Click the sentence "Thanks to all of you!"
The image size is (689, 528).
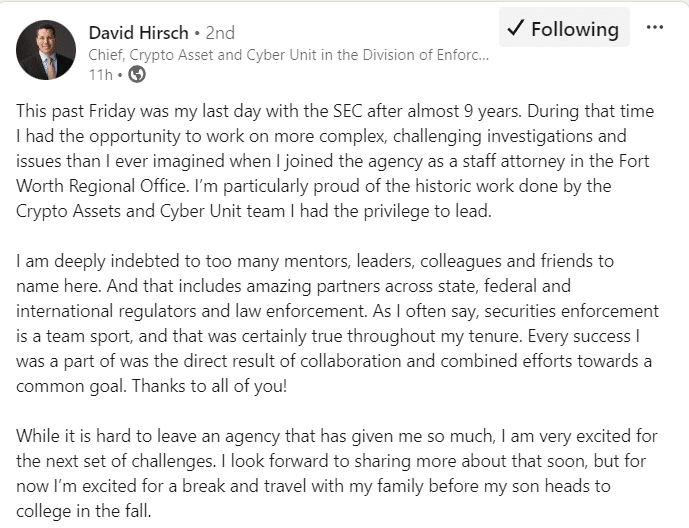(x=209, y=386)
